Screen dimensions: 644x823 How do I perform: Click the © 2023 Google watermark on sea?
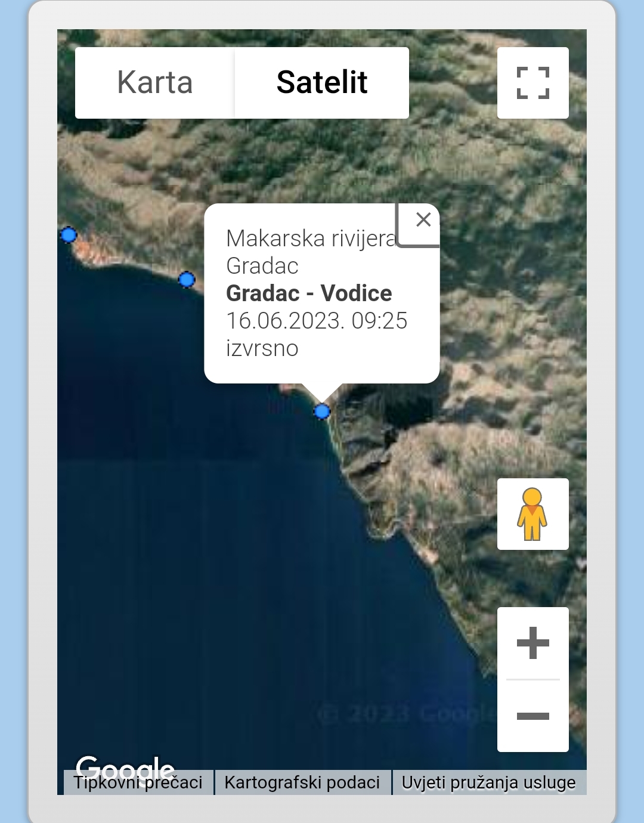[407, 713]
